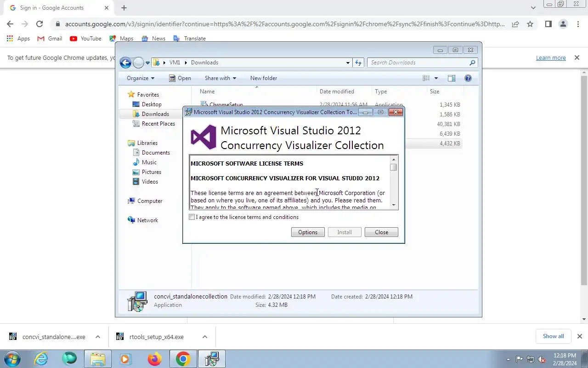588x368 pixels.
Task: Expand address bar history dropdown in Explorer
Action: tap(348, 63)
